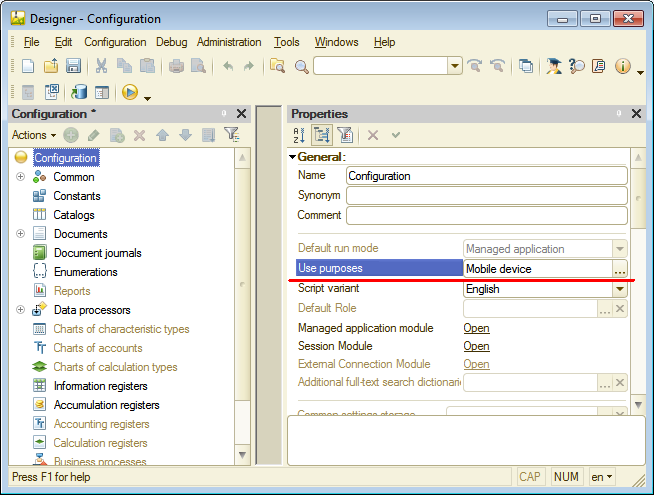Click the Edit pencil icon in Configuration panel

pyautogui.click(x=94, y=135)
